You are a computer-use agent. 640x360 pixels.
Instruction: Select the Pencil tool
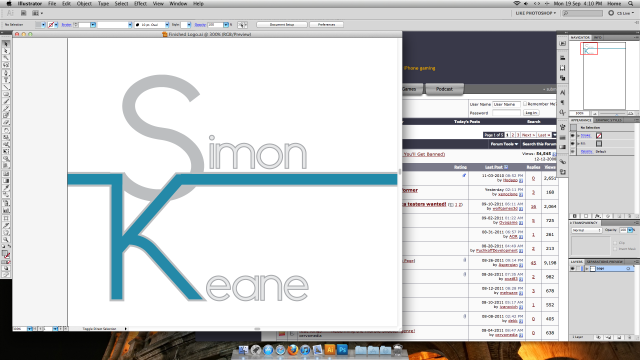(x=6, y=108)
